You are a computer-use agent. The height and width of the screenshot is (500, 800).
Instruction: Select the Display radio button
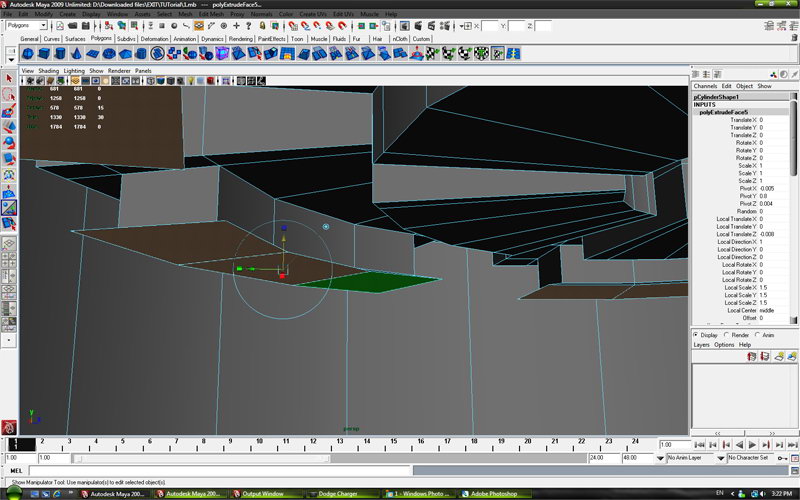click(x=697, y=335)
